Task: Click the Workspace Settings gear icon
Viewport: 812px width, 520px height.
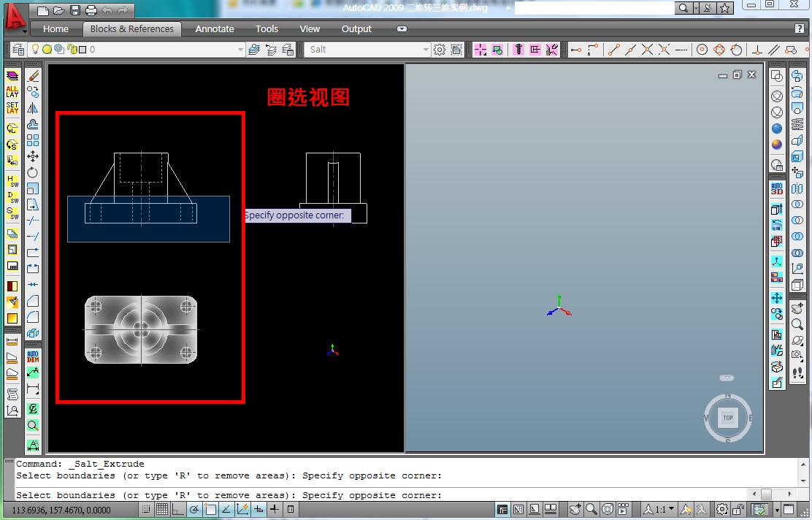Action: pos(439,50)
